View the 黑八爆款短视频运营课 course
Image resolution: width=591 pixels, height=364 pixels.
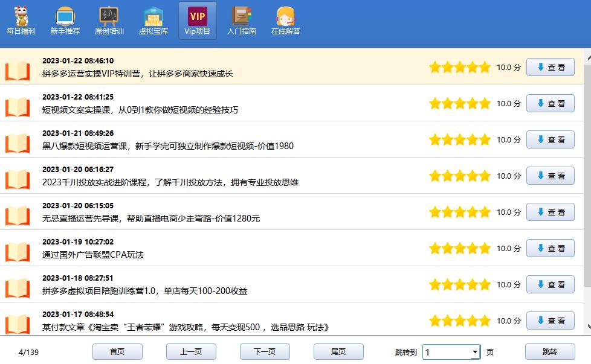tap(551, 139)
